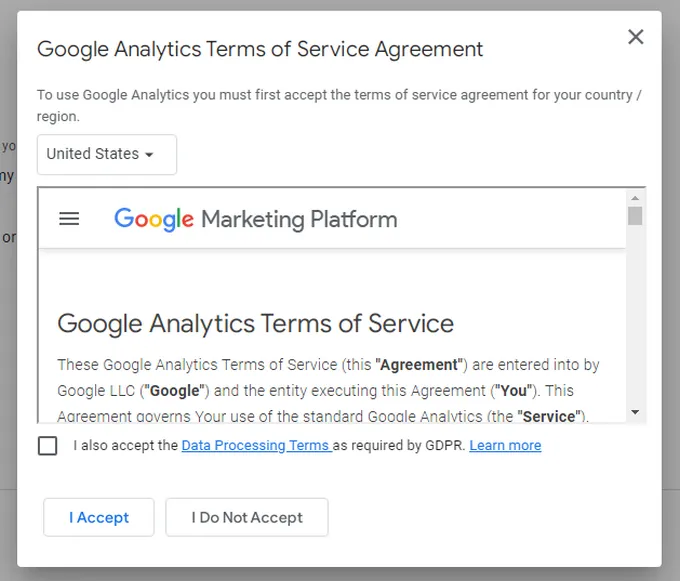Click the scrollbar down arrow
Screen dimensions: 680x581
point(635,412)
